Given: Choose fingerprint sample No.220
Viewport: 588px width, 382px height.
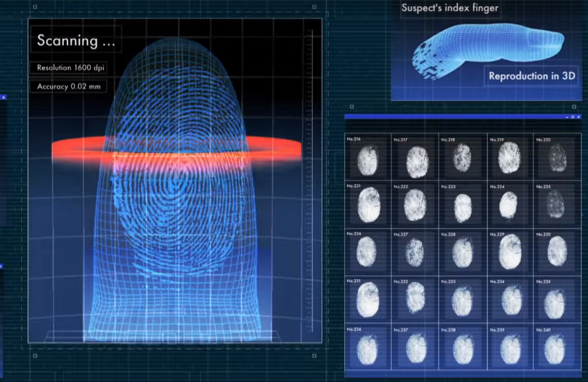Looking at the screenshot, I should (557, 161).
